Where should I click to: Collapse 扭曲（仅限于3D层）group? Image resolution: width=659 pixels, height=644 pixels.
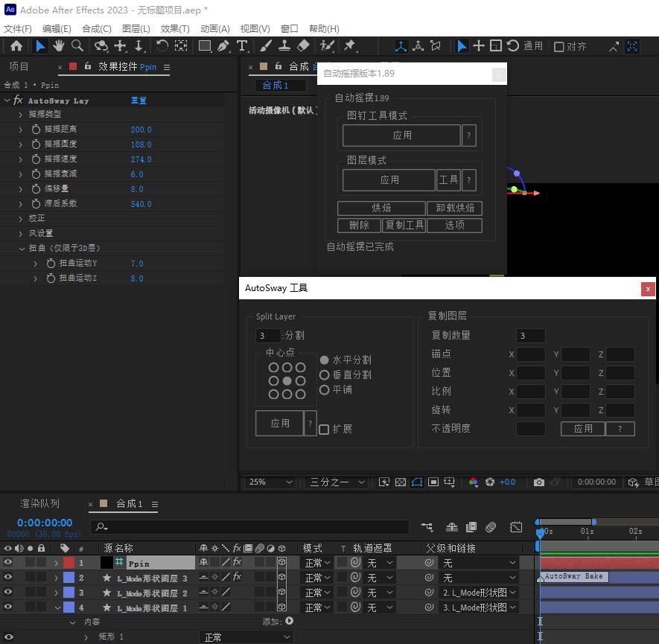[x=22, y=249]
